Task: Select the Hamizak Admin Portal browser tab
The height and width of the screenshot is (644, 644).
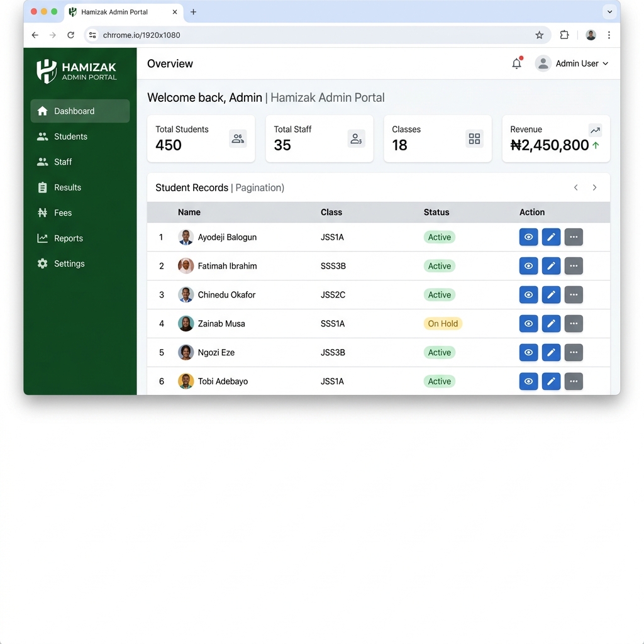Action: click(x=123, y=12)
